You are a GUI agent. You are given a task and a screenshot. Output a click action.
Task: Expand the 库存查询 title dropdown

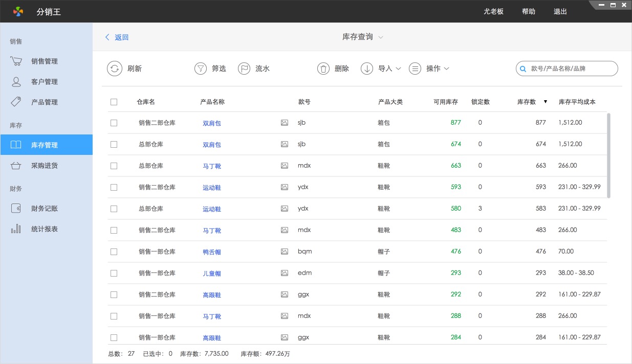380,37
